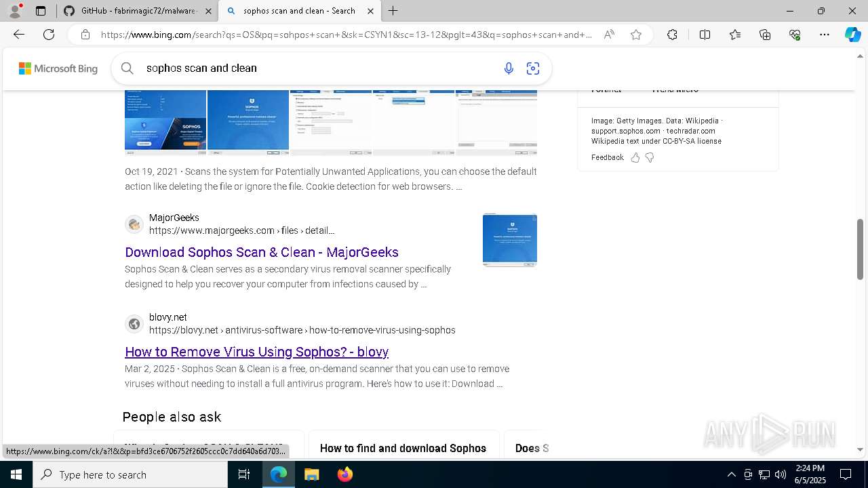The height and width of the screenshot is (488, 868).
Task: Click the page vertical scrollbar thumb
Action: click(x=860, y=249)
